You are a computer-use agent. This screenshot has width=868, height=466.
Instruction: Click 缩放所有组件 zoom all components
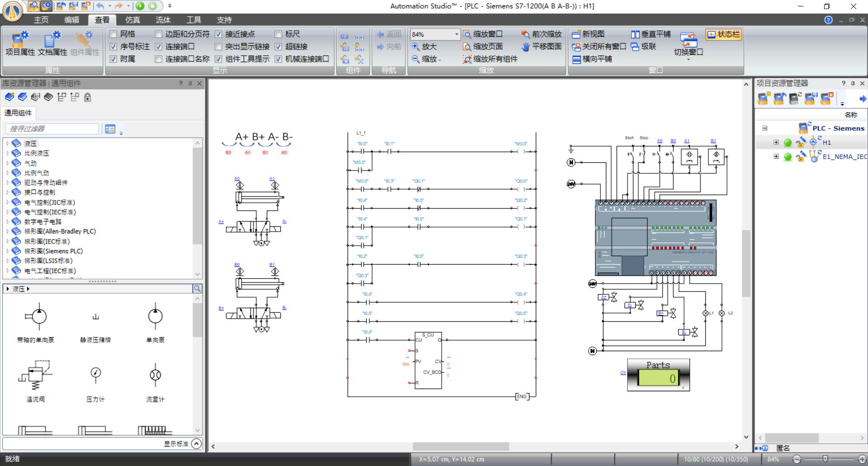point(490,59)
